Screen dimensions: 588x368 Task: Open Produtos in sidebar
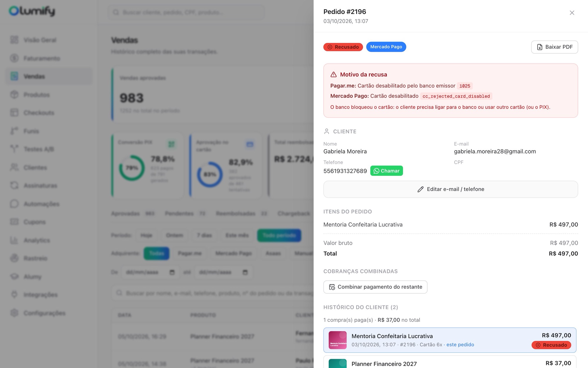pos(36,95)
